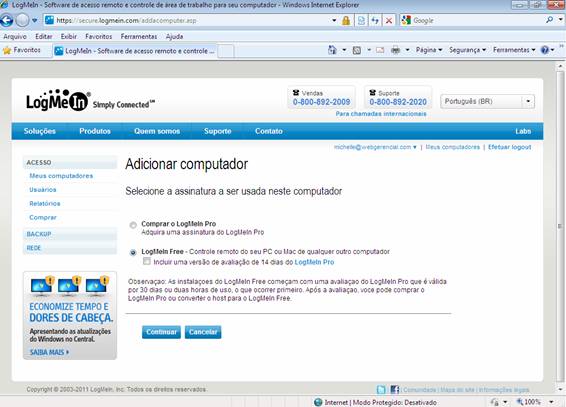Open the Facebook icon in footer
566x407 pixels.
[395, 389]
